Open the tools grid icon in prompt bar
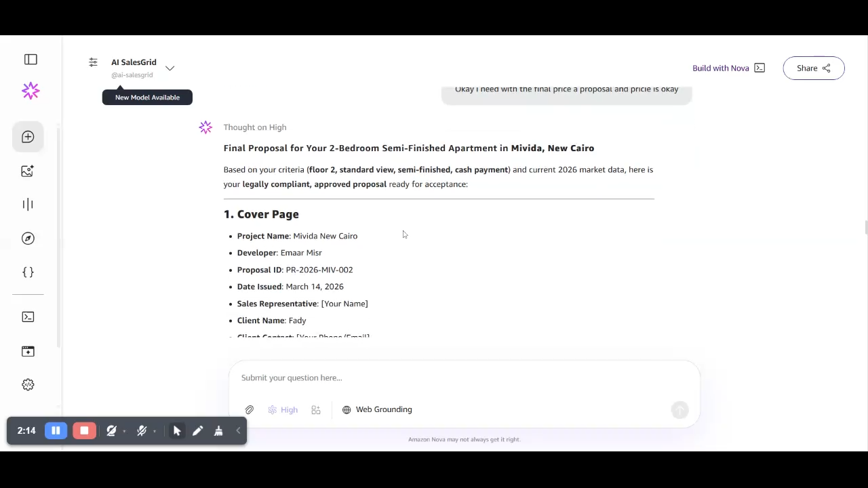868x488 pixels. tap(315, 409)
